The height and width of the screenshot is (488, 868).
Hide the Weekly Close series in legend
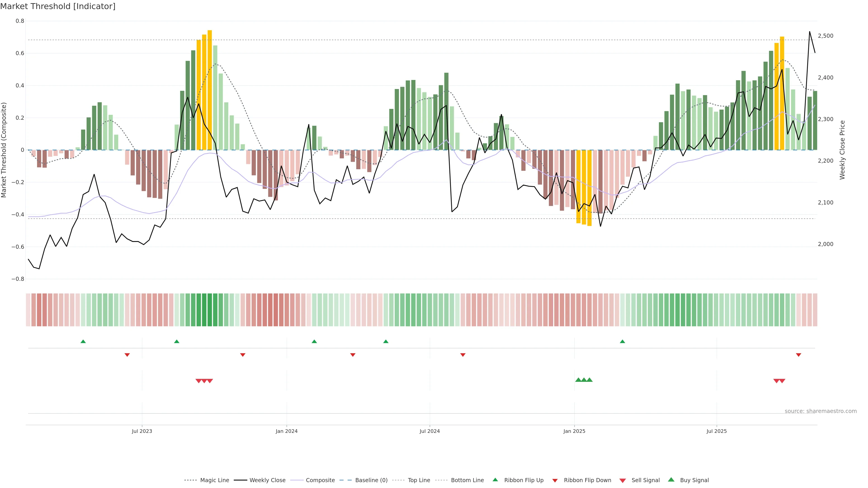pyautogui.click(x=267, y=480)
